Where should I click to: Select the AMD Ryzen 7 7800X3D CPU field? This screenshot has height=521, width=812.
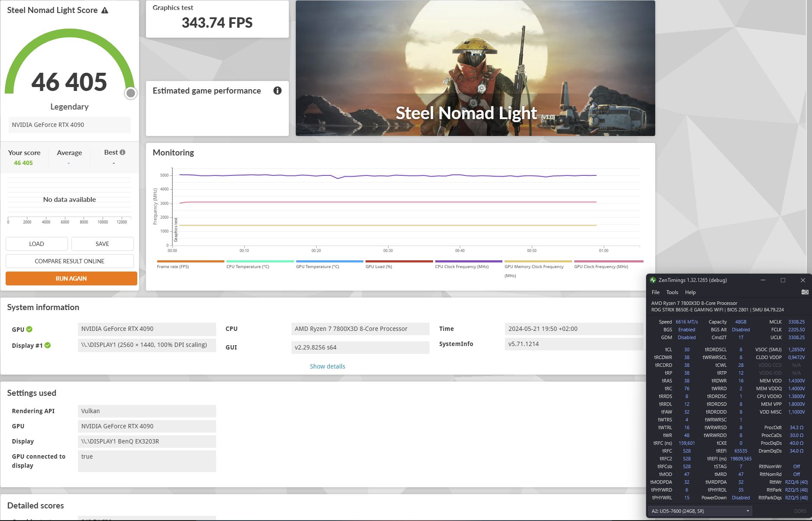(360, 329)
